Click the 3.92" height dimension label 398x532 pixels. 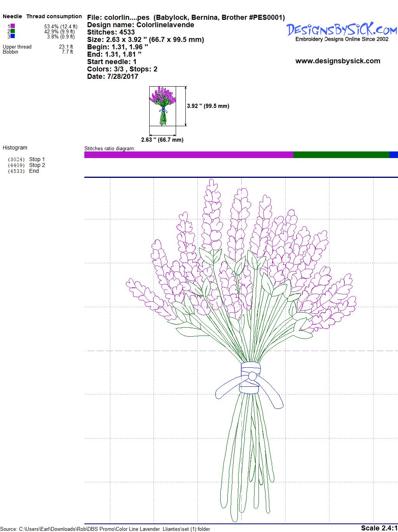208,106
